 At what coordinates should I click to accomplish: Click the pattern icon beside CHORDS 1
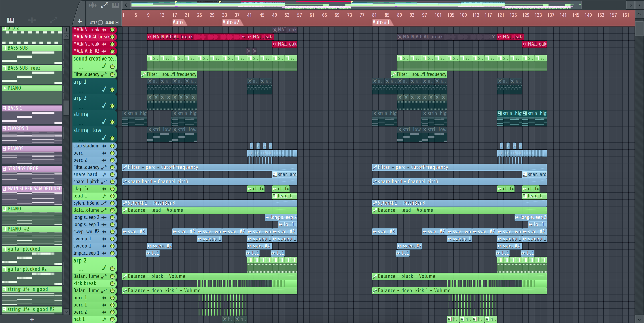[x=4, y=128]
